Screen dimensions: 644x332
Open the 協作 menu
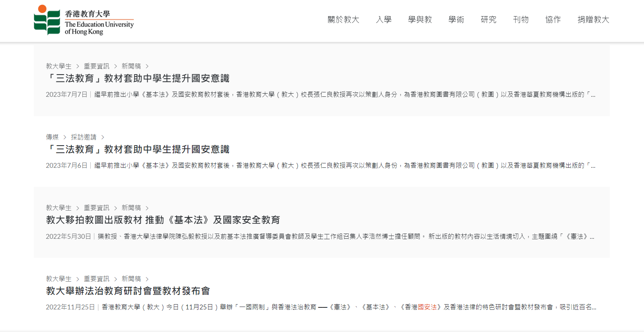coord(553,19)
